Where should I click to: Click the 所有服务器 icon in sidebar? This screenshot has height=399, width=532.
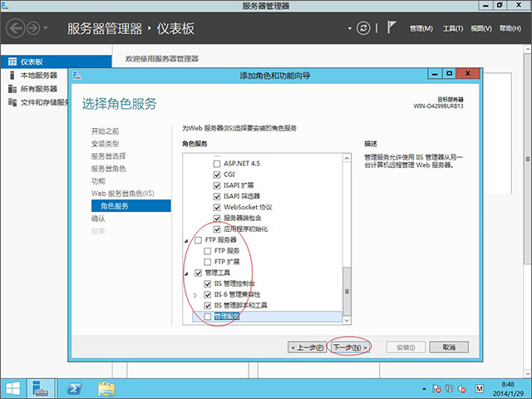12,89
